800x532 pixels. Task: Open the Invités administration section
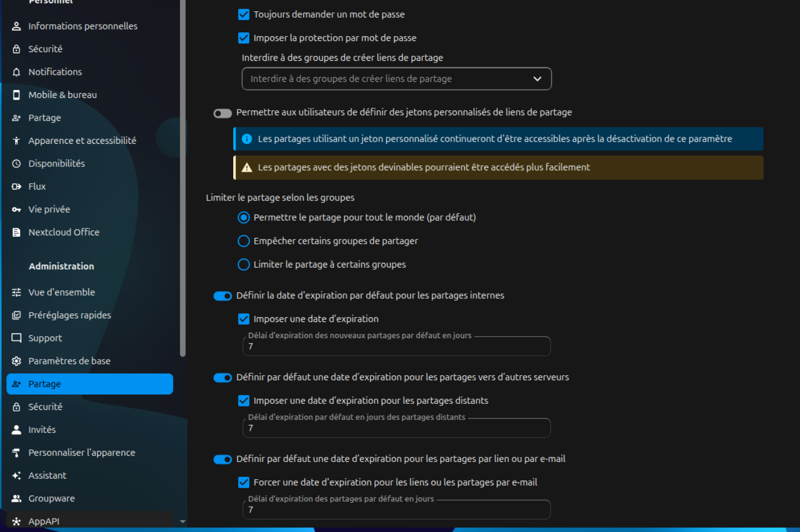coord(42,430)
